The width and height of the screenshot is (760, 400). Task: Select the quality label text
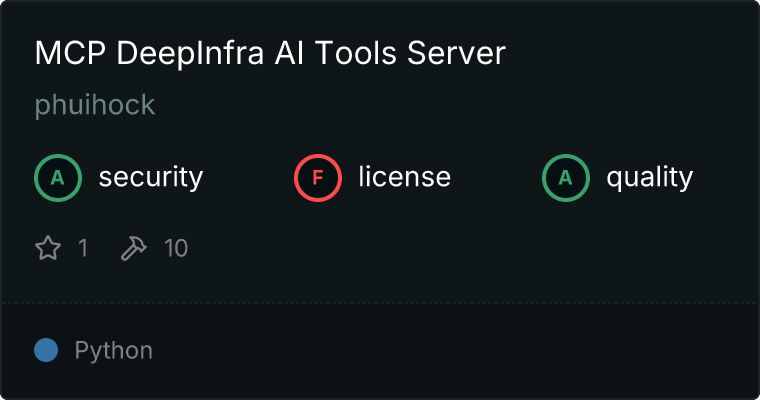[x=649, y=178]
